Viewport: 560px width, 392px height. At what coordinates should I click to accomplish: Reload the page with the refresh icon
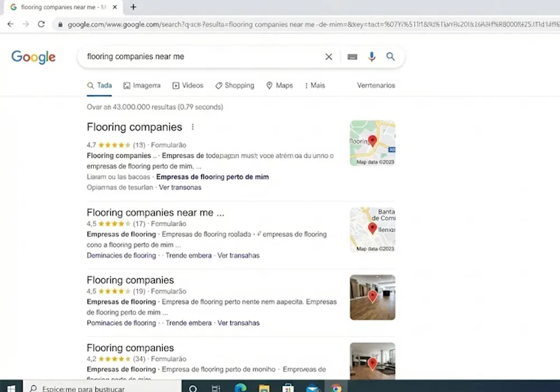coord(41,24)
